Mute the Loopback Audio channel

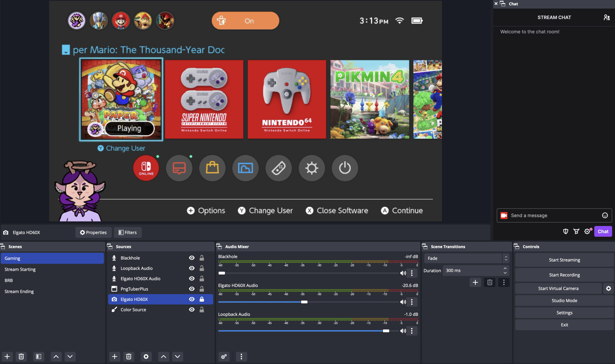403,331
